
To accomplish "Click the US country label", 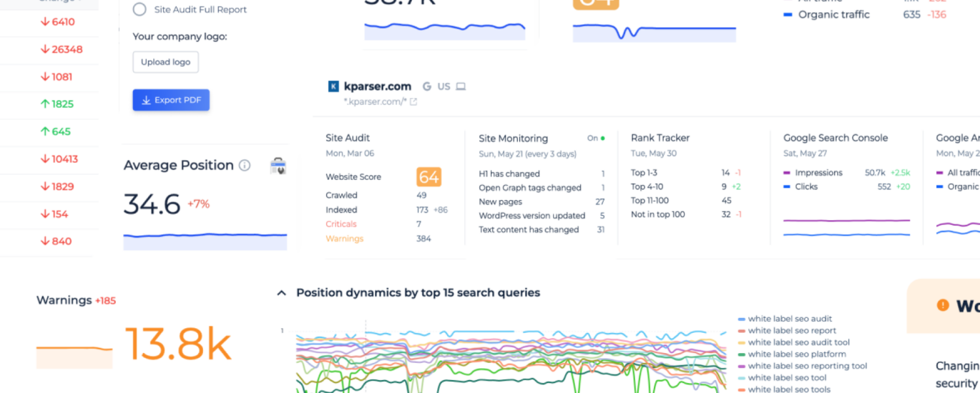I will [x=444, y=86].
